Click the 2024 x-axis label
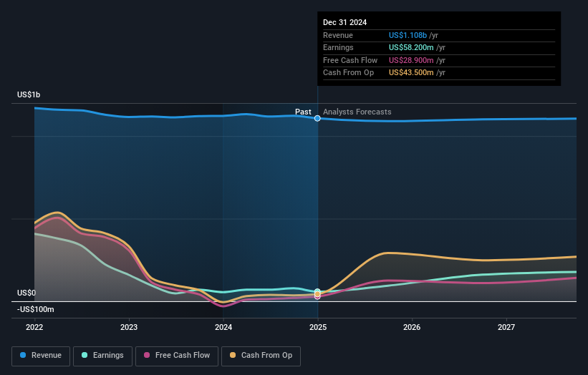 [223, 327]
